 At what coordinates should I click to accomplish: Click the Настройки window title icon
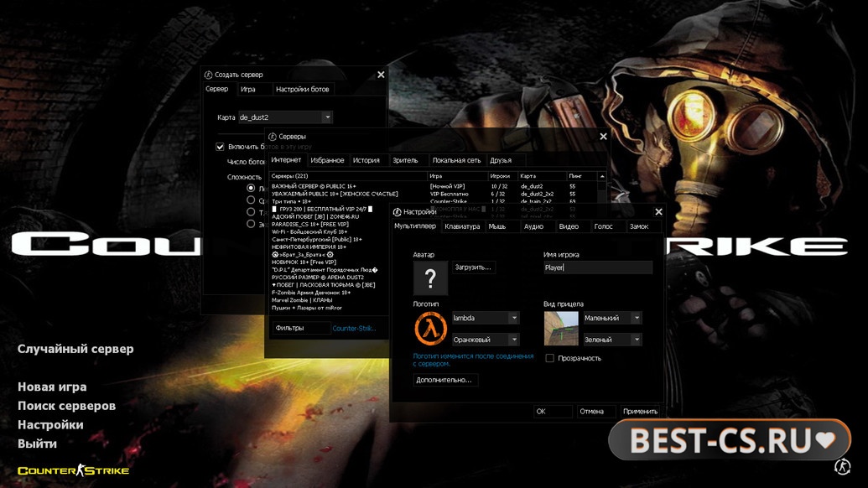click(x=397, y=212)
